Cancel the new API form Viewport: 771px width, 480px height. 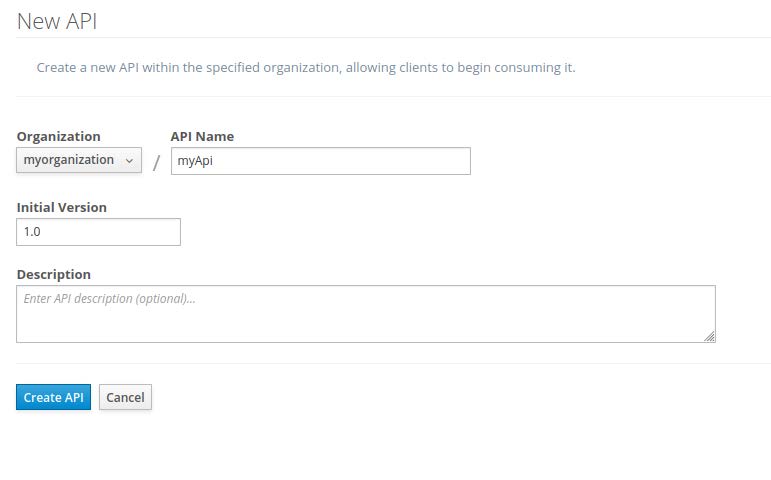(x=125, y=397)
